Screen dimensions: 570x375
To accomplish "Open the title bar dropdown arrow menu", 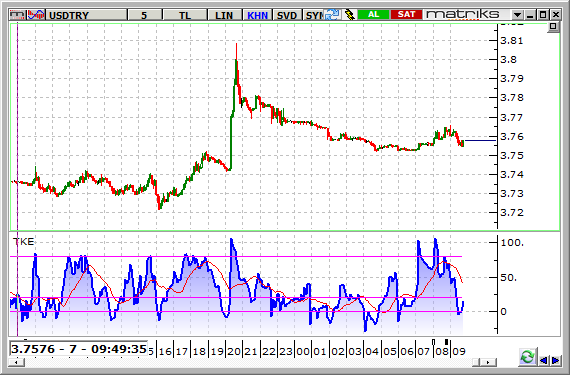I will 517,15.
